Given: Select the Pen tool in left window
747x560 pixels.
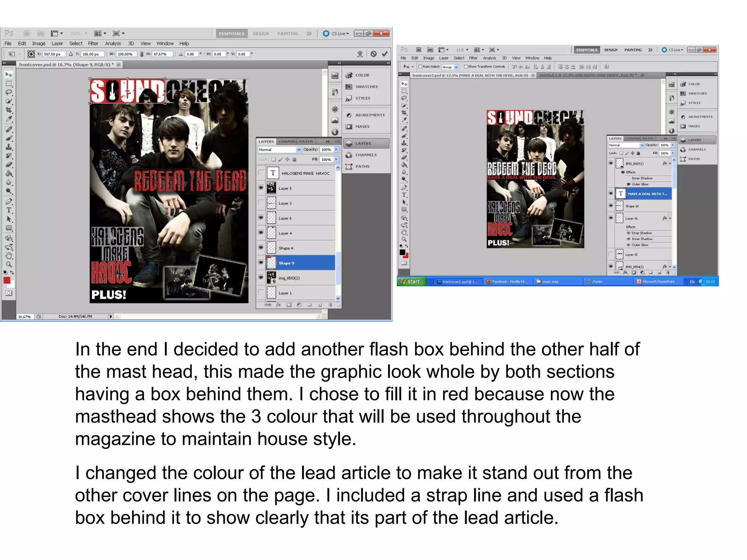Looking at the screenshot, I should [x=9, y=201].
